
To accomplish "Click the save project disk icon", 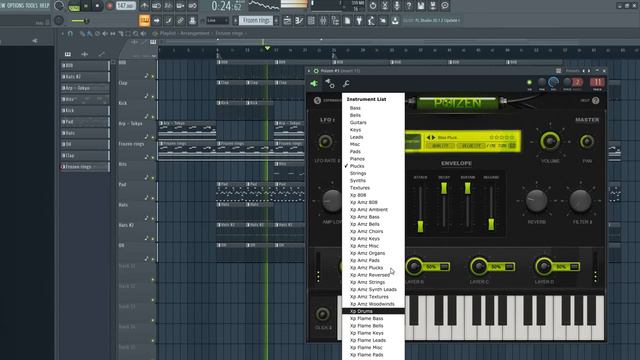I will (421, 6).
